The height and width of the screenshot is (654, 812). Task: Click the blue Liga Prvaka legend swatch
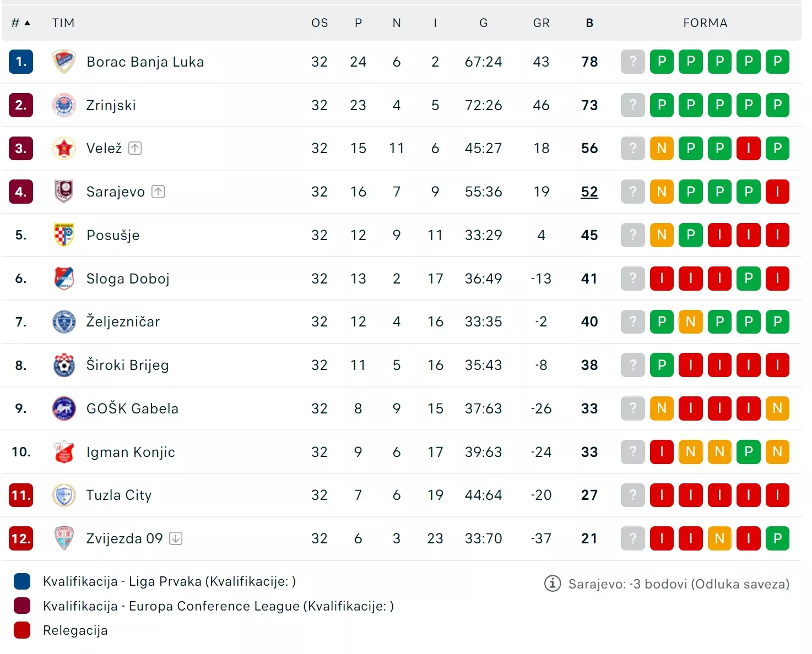click(x=22, y=581)
